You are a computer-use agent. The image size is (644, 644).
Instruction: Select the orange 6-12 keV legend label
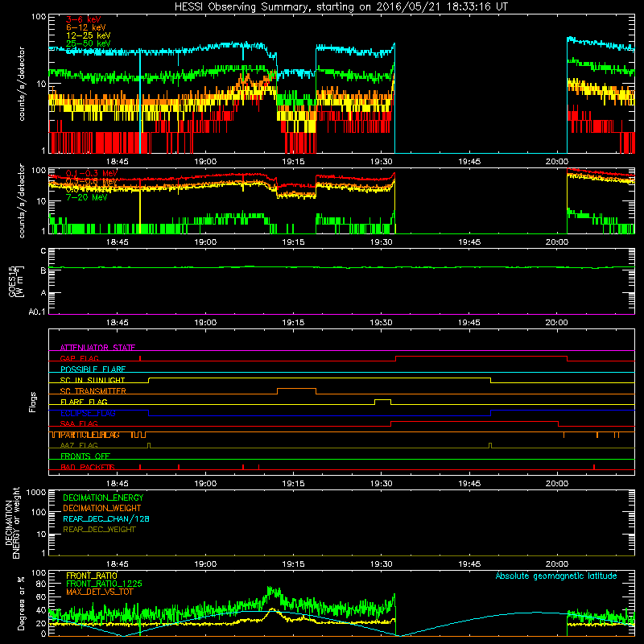pos(86,27)
